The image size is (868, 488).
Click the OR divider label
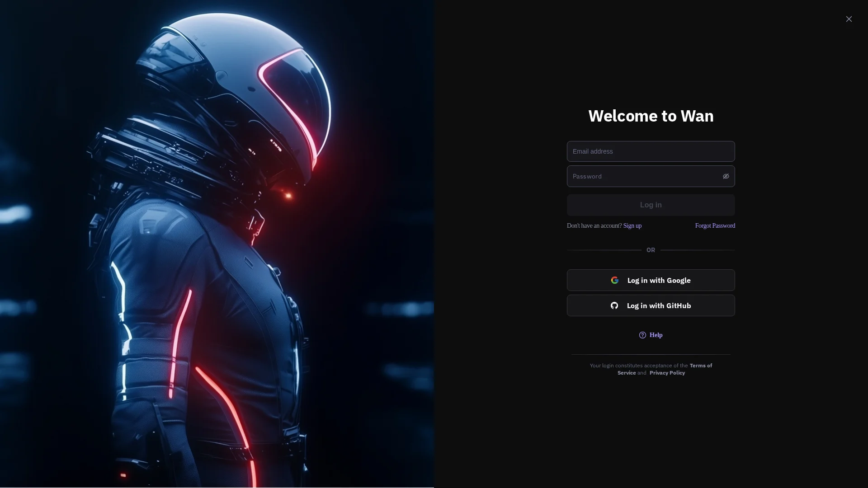(x=651, y=250)
